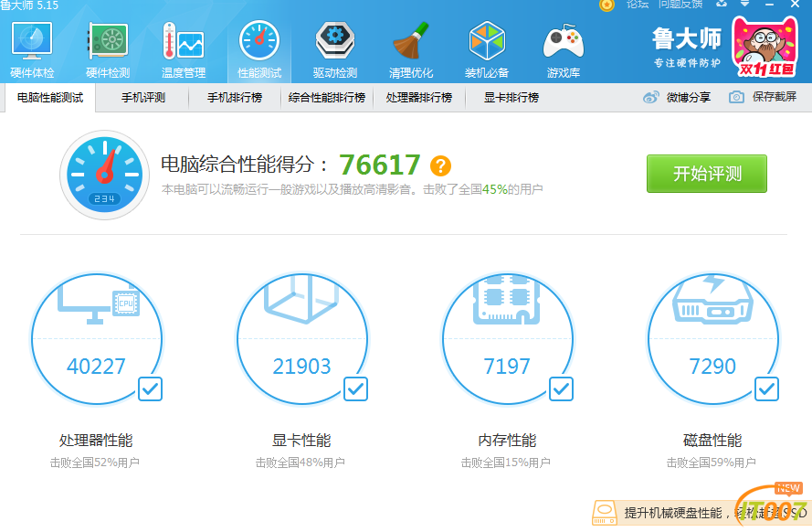Switch to the 手机排行榜 tab

235,98
